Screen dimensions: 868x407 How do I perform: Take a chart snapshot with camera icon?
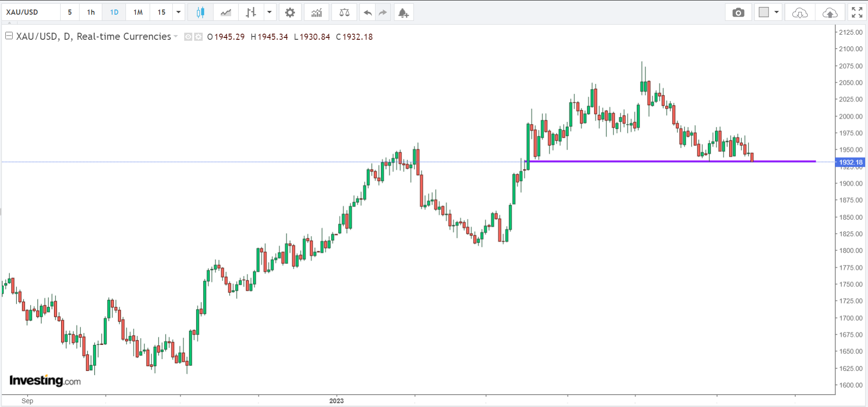[x=738, y=12]
